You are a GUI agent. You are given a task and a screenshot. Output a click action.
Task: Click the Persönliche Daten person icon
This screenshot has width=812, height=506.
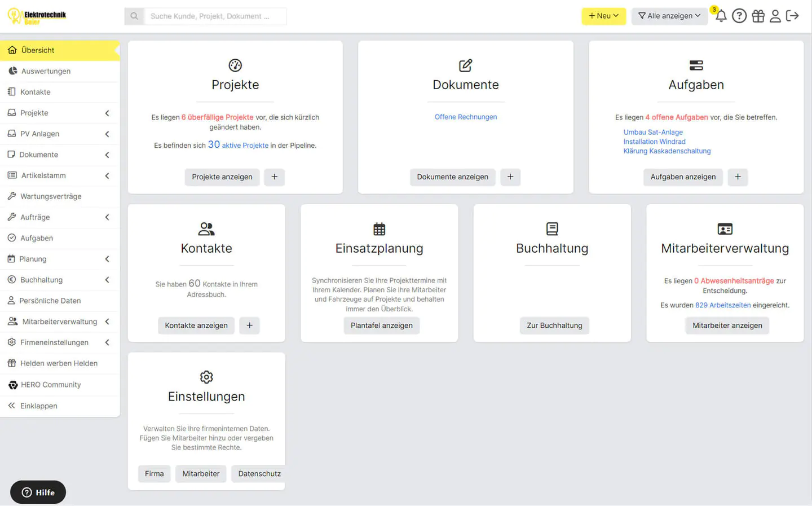[11, 301]
